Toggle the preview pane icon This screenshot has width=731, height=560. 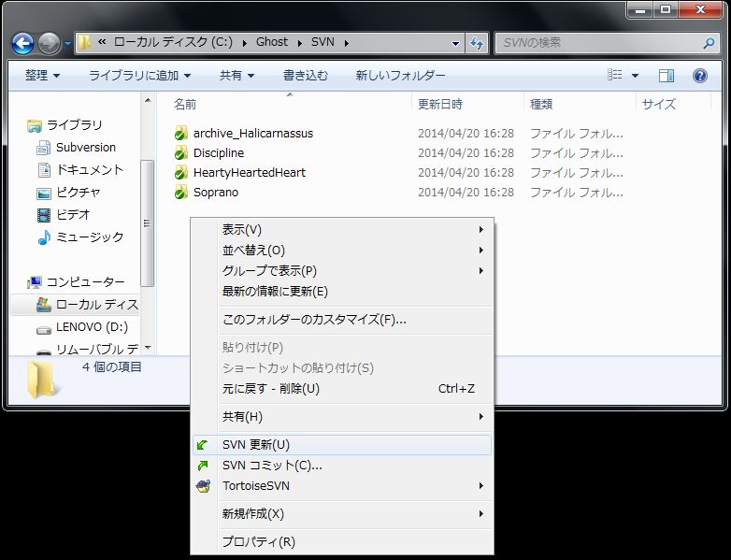click(x=666, y=76)
